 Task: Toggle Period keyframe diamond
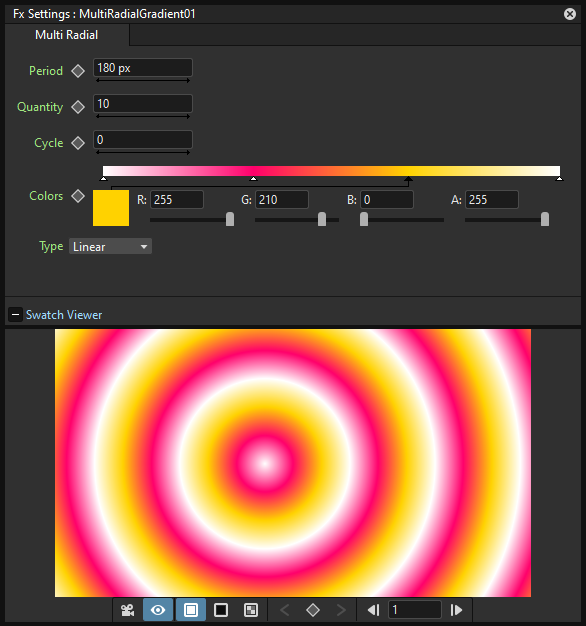pyautogui.click(x=78, y=71)
